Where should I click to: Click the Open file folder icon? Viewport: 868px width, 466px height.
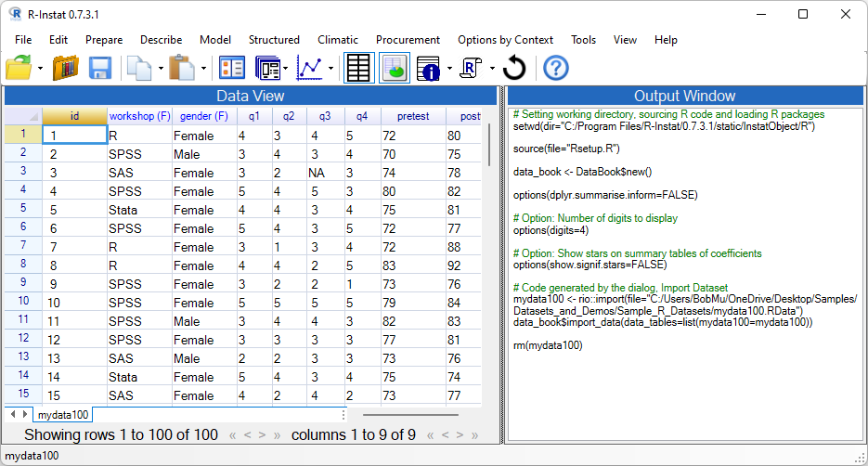pyautogui.click(x=19, y=68)
